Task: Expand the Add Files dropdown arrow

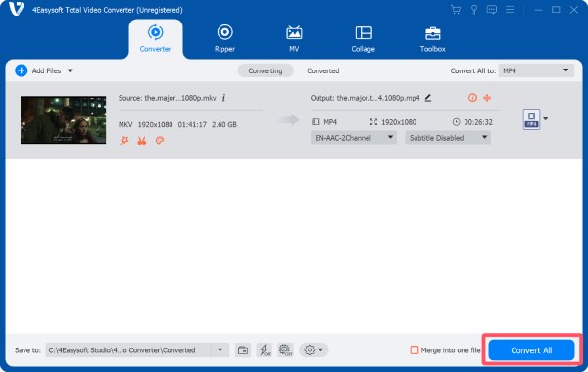Action: [x=70, y=70]
